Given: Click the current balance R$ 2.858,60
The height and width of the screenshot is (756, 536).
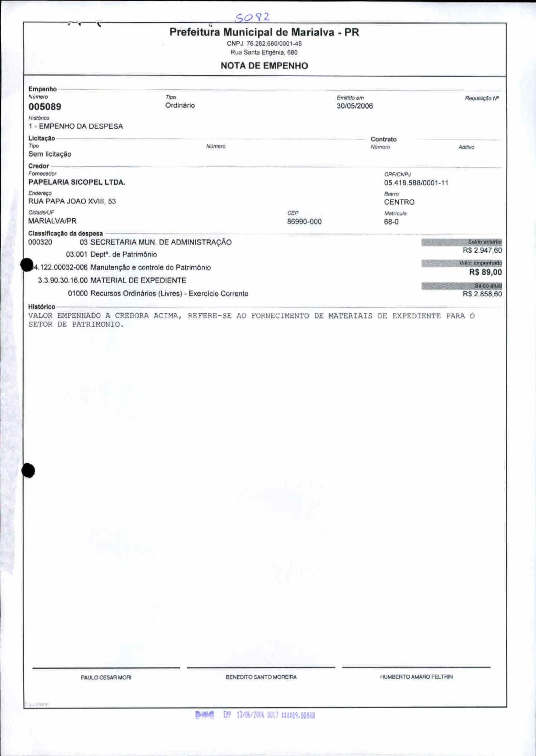Looking at the screenshot, I should (x=482, y=294).
